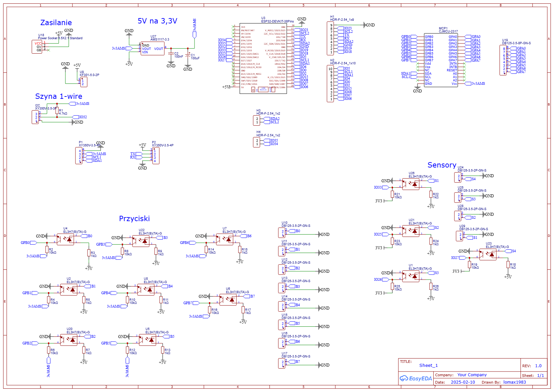The image size is (554, 392).
Task: Click the IO26 net port near U1
Action: [x=381, y=280]
